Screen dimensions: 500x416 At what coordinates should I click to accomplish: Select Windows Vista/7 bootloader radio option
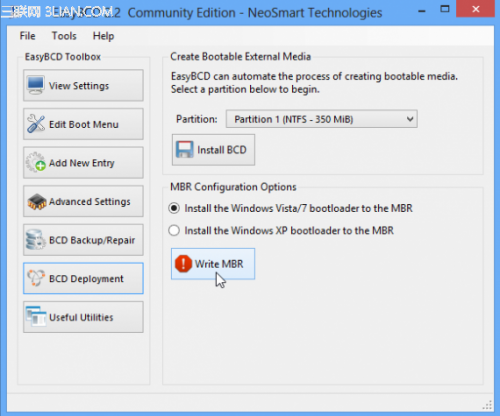point(174,208)
